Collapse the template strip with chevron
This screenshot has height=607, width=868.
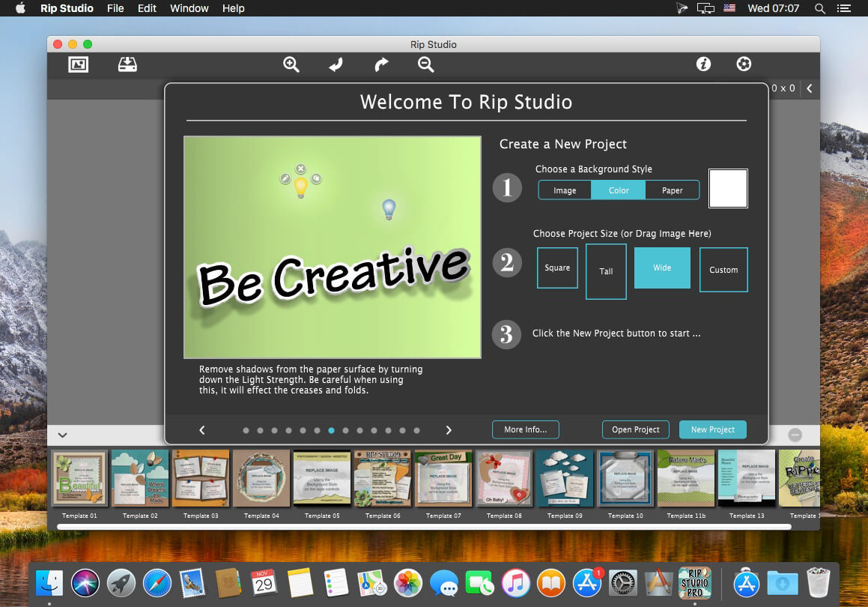[63, 435]
